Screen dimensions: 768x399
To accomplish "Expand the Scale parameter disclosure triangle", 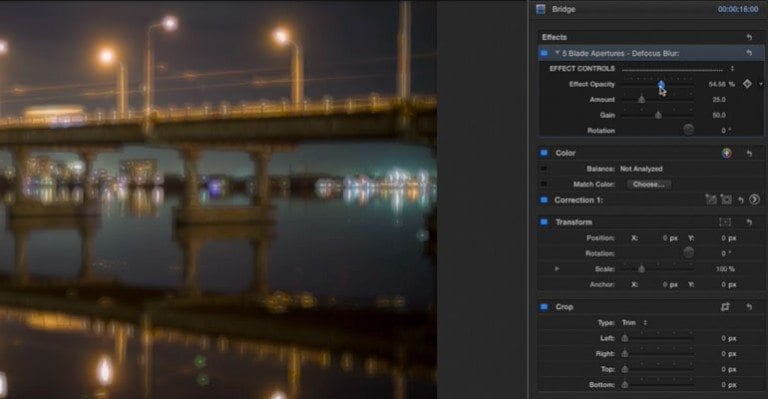I will point(557,269).
